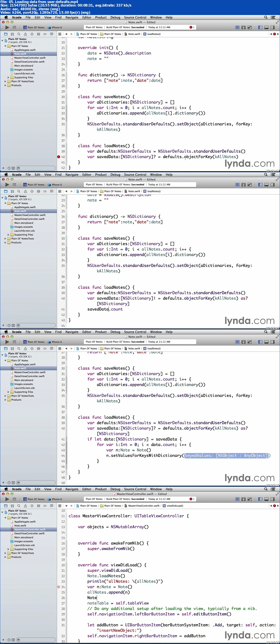Toggle the debug area in the MasterViewController.swift window
This screenshot has width=280, height=644.
click(x=266, y=499)
